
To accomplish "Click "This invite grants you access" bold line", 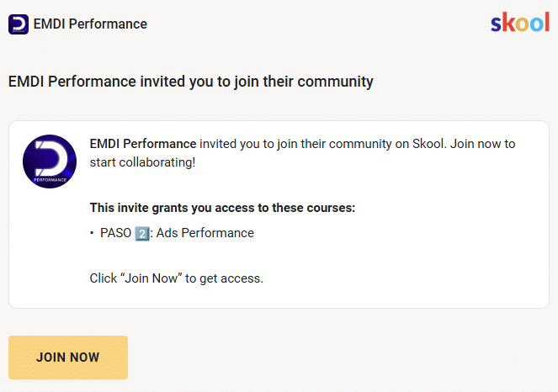I will pyautogui.click(x=222, y=208).
